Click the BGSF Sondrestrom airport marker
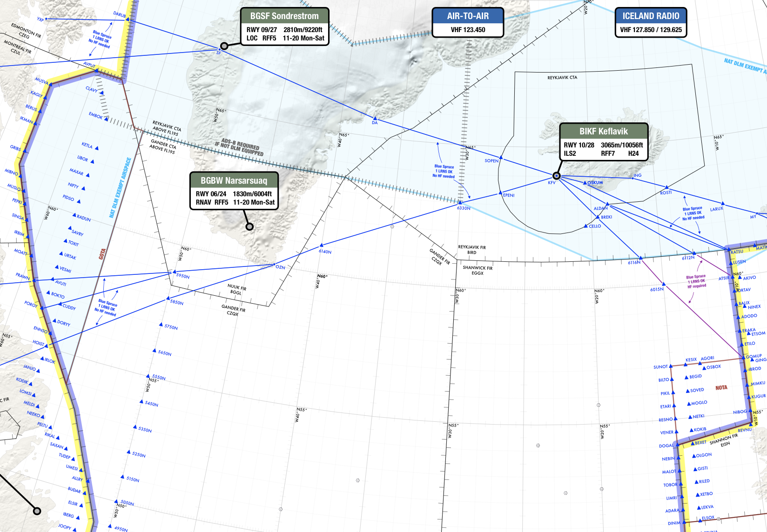 pyautogui.click(x=224, y=46)
